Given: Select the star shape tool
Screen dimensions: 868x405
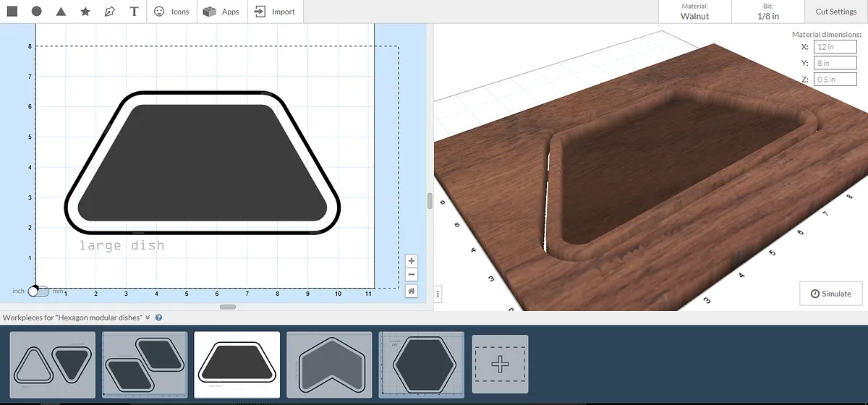Looking at the screenshot, I should point(85,12).
